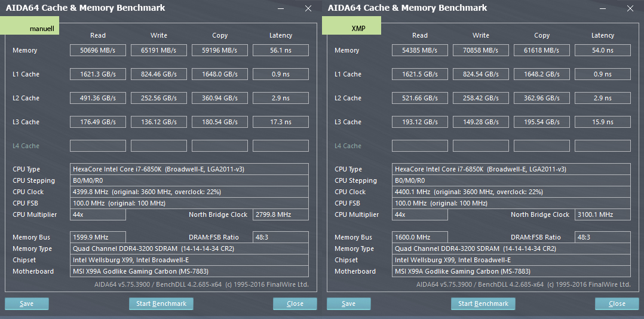Click Memory Type field in XMP window
Screen dimensions: 644x319
[511, 249]
